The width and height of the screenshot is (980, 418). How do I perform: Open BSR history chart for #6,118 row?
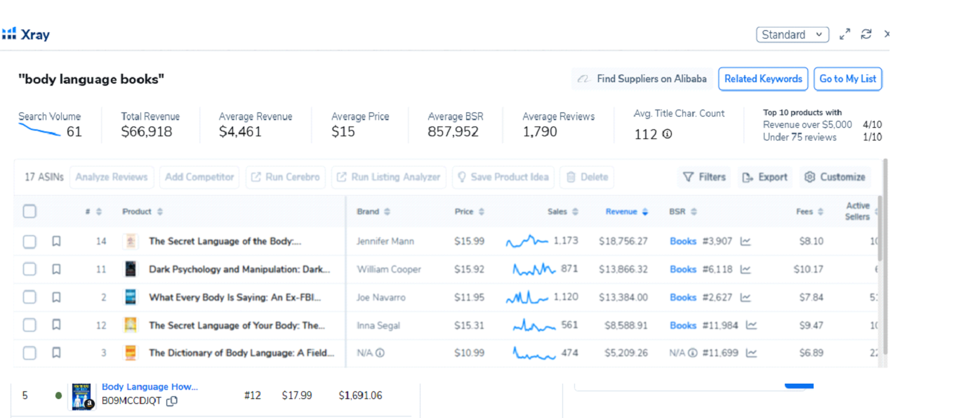[x=746, y=269]
